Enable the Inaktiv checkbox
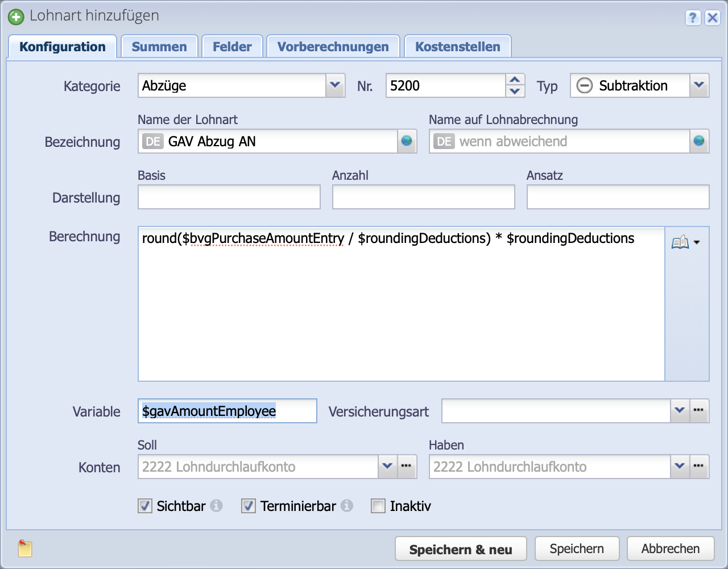The image size is (728, 569). click(378, 506)
